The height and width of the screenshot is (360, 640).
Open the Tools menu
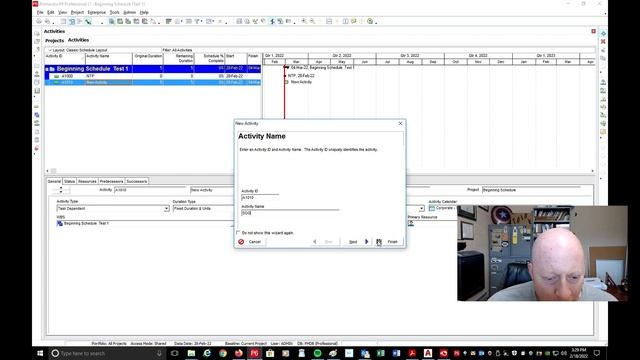click(x=115, y=12)
